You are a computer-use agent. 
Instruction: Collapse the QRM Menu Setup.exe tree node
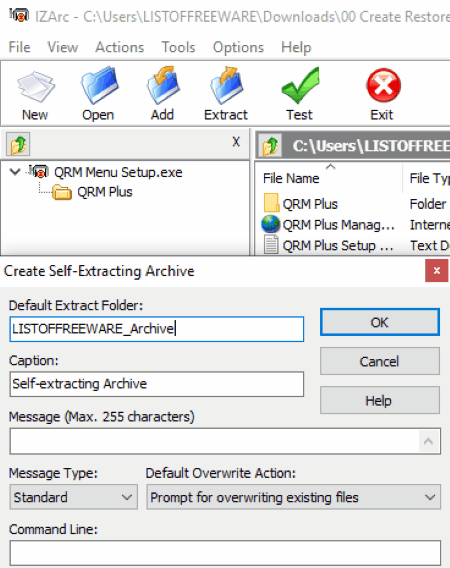pyautogui.click(x=15, y=171)
